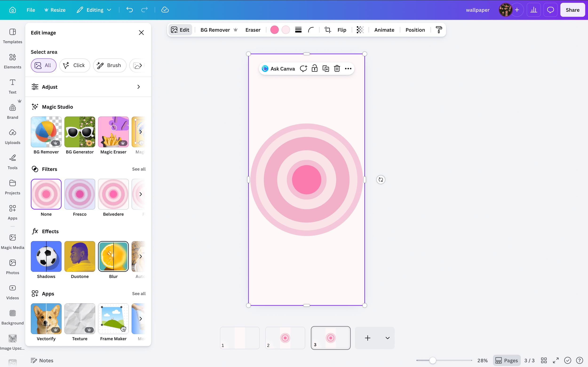588x367 pixels.
Task: Select the pink fill color swatch
Action: point(274,30)
